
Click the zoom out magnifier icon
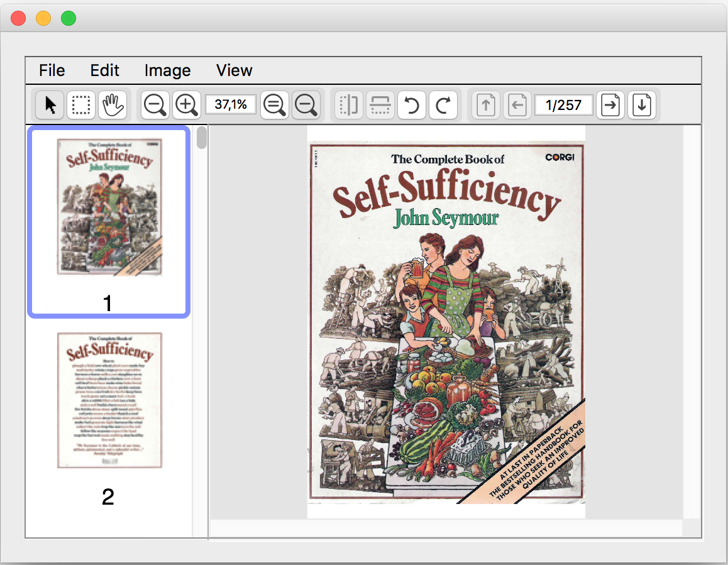(x=155, y=105)
